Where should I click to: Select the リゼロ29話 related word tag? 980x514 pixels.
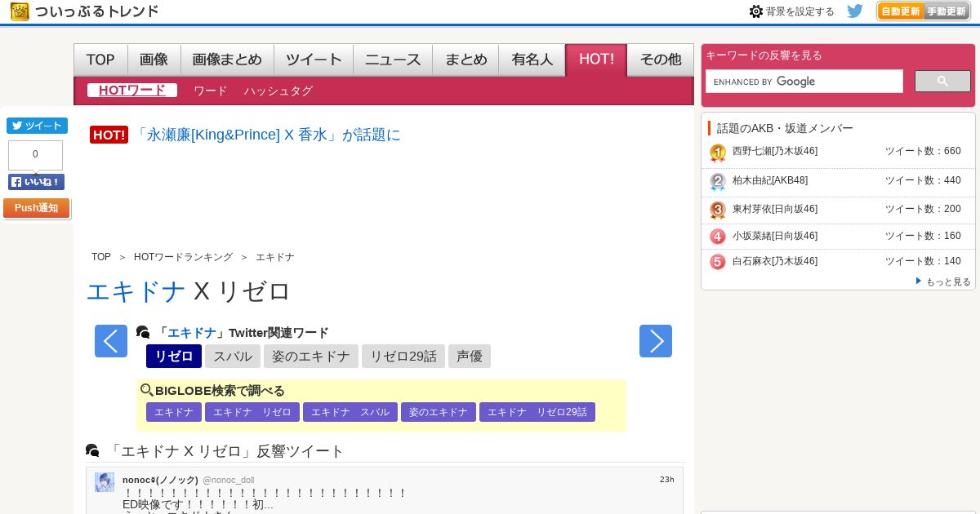(403, 357)
